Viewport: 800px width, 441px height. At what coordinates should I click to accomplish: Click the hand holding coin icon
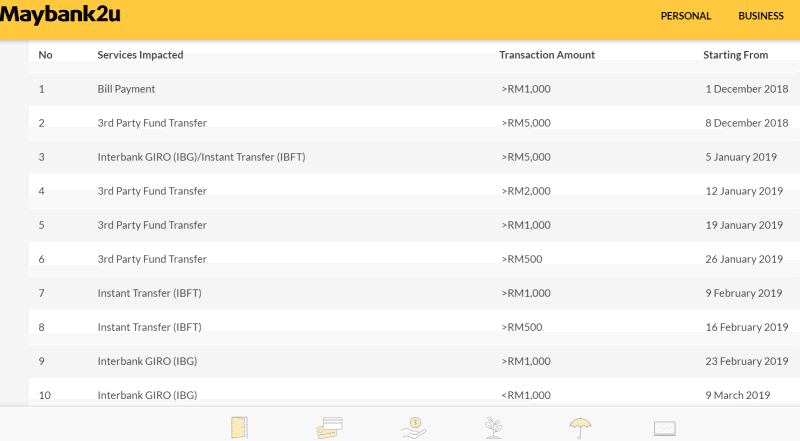[x=413, y=428]
